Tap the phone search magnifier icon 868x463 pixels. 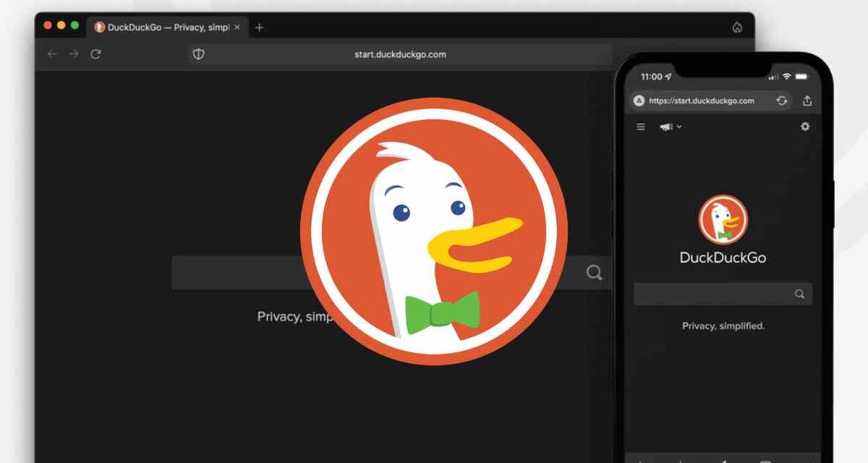[799, 294]
